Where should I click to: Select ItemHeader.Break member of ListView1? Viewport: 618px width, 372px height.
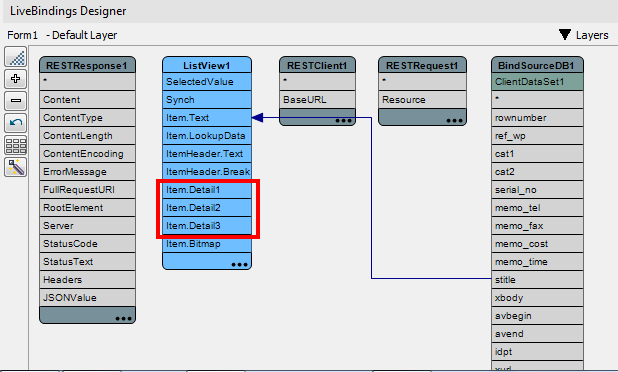207,172
